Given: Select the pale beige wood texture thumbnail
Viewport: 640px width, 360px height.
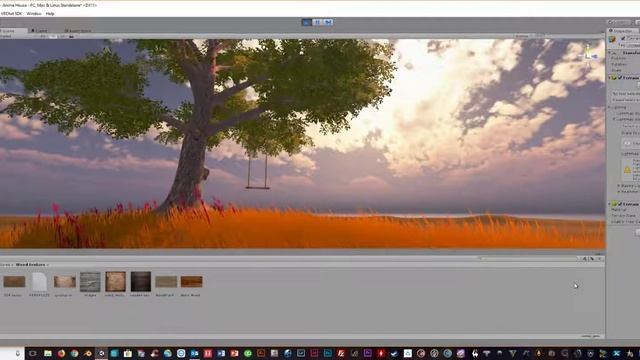Looking at the screenshot, I should pos(166,282).
